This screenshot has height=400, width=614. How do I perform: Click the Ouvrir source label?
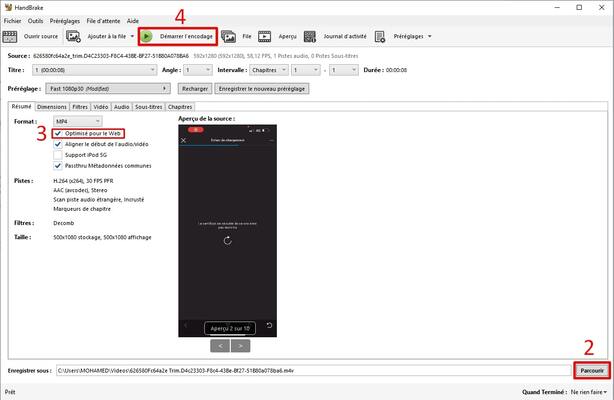(41, 36)
